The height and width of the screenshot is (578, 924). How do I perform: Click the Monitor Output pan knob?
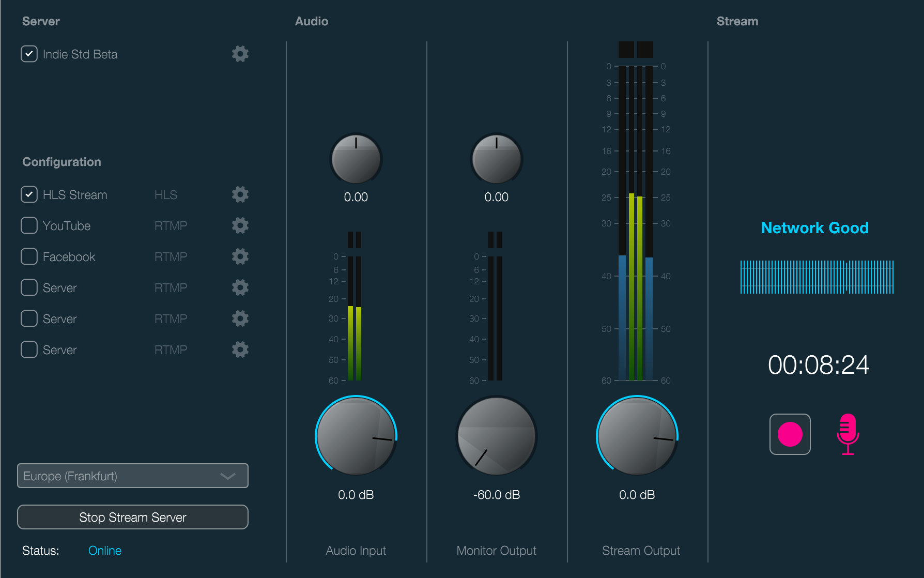497,159
